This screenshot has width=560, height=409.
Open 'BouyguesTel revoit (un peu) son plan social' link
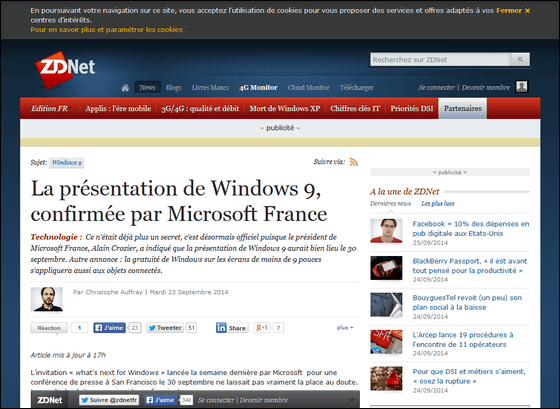467,303
